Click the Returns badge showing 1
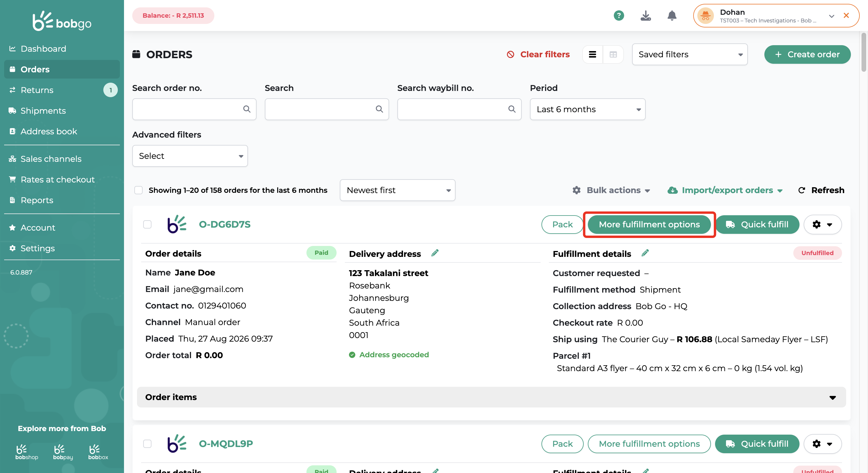Screen dimensions: 868x473 coord(110,90)
